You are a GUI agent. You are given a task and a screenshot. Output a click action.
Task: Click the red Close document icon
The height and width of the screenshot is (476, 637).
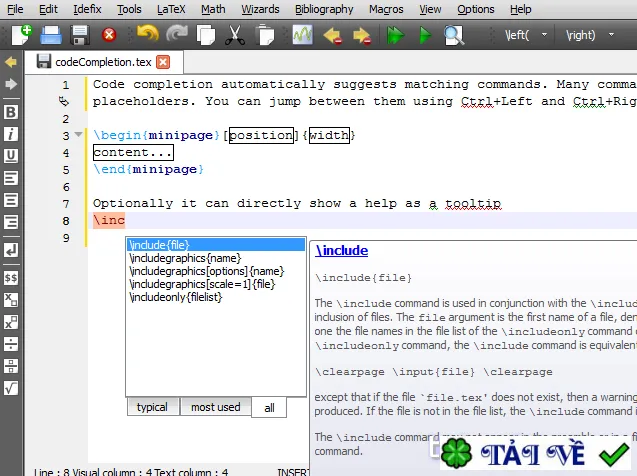tap(109, 35)
